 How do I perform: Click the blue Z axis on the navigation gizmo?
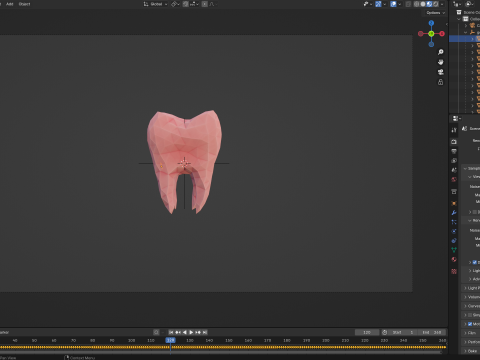pos(431,23)
